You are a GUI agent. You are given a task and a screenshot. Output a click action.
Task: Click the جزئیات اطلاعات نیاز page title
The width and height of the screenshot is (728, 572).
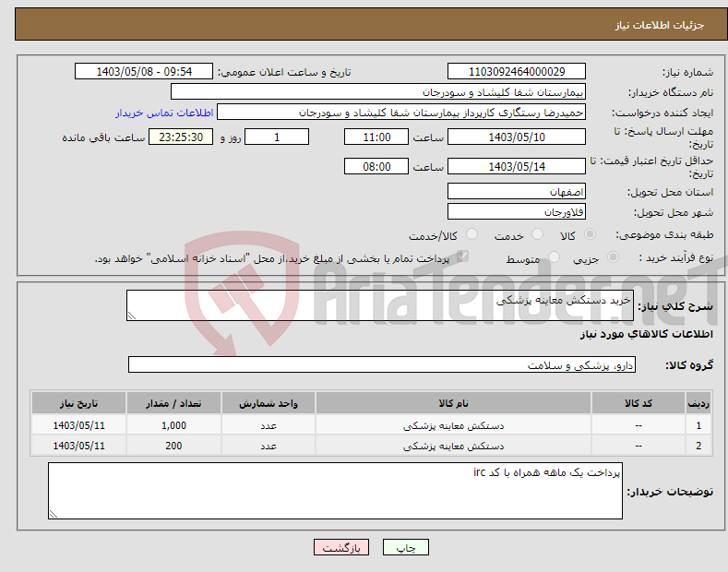(x=660, y=25)
